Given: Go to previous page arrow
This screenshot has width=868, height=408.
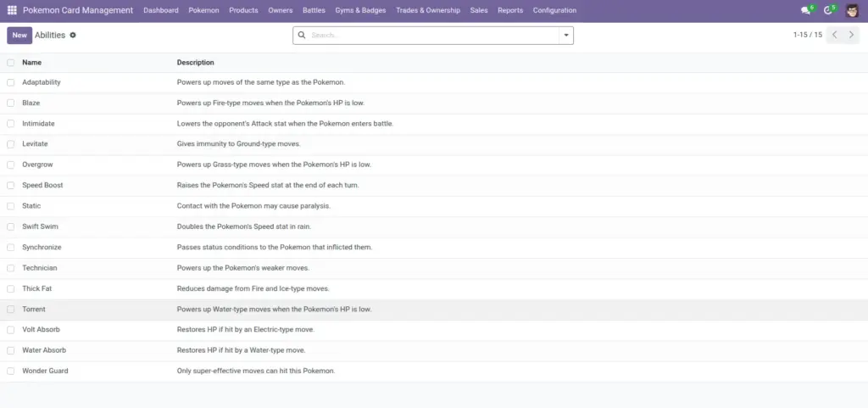Looking at the screenshot, I should pos(835,35).
